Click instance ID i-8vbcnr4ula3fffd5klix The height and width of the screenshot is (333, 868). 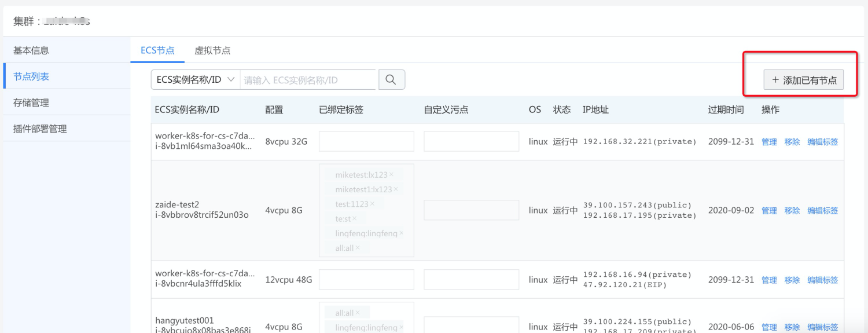coord(198,284)
